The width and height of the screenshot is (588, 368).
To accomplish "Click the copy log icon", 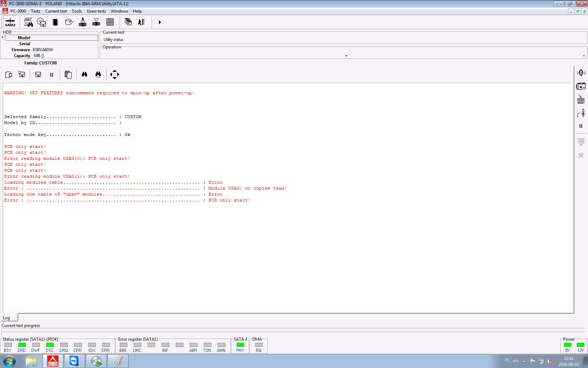I will pos(68,74).
